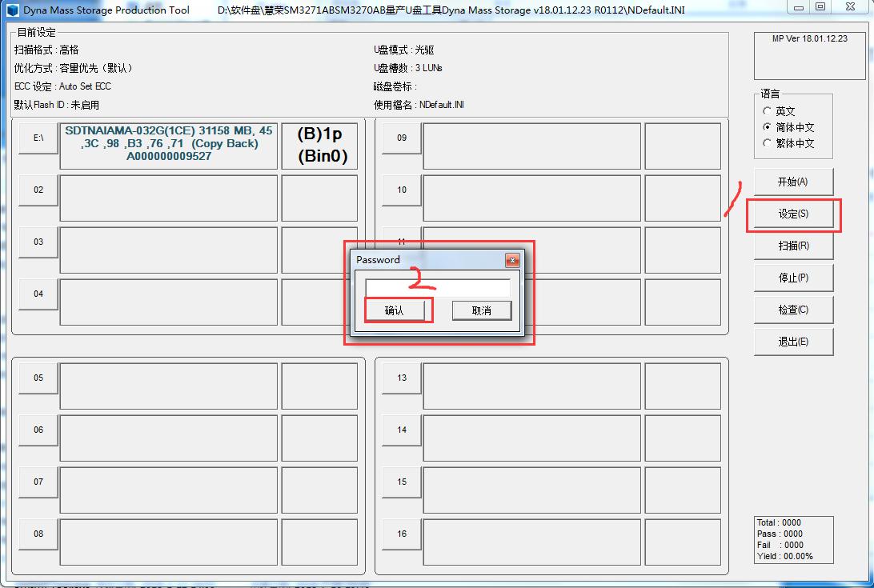Select port 16 button
Screen dimensions: 874x588
tap(402, 534)
